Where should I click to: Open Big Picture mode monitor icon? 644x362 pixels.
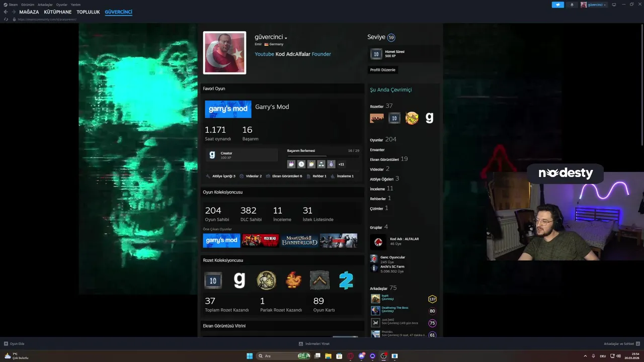(x=614, y=5)
